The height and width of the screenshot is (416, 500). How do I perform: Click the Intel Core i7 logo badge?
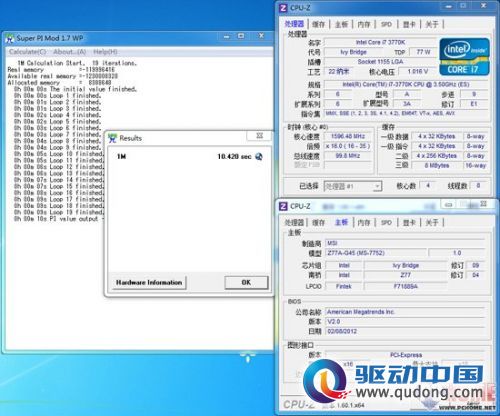tap(464, 57)
